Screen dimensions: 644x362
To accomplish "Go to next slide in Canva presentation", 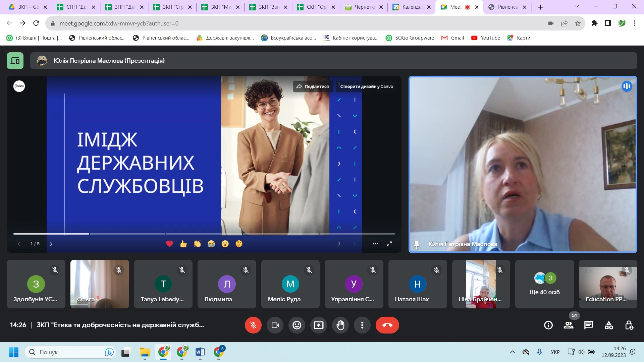I will [x=51, y=244].
